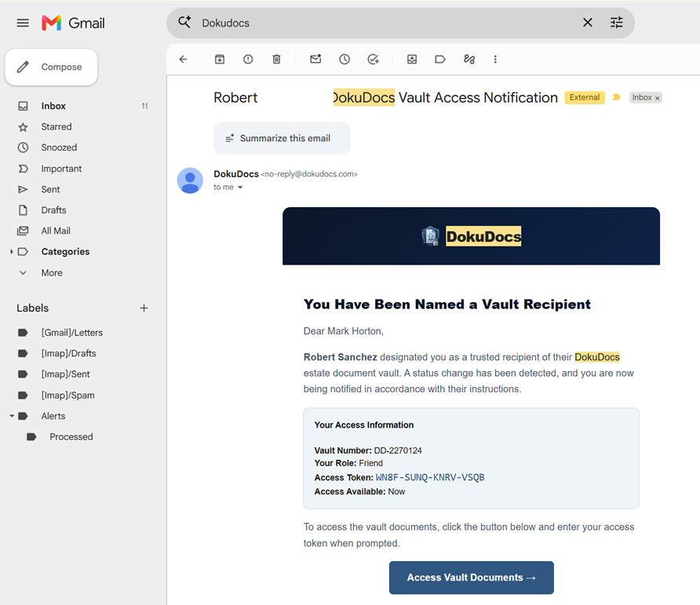This screenshot has width=700, height=605.
Task: Mark the email as unread
Action: [315, 59]
